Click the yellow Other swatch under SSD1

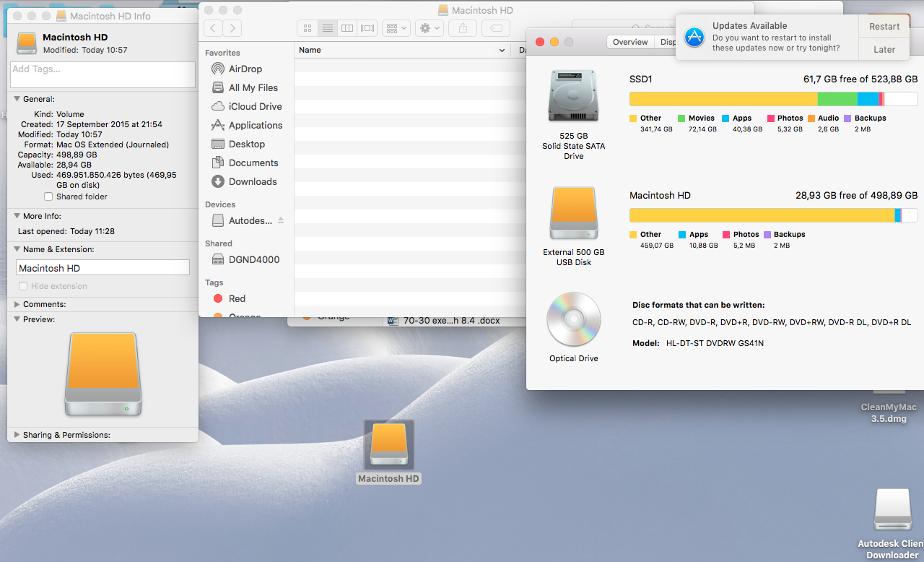pyautogui.click(x=633, y=118)
